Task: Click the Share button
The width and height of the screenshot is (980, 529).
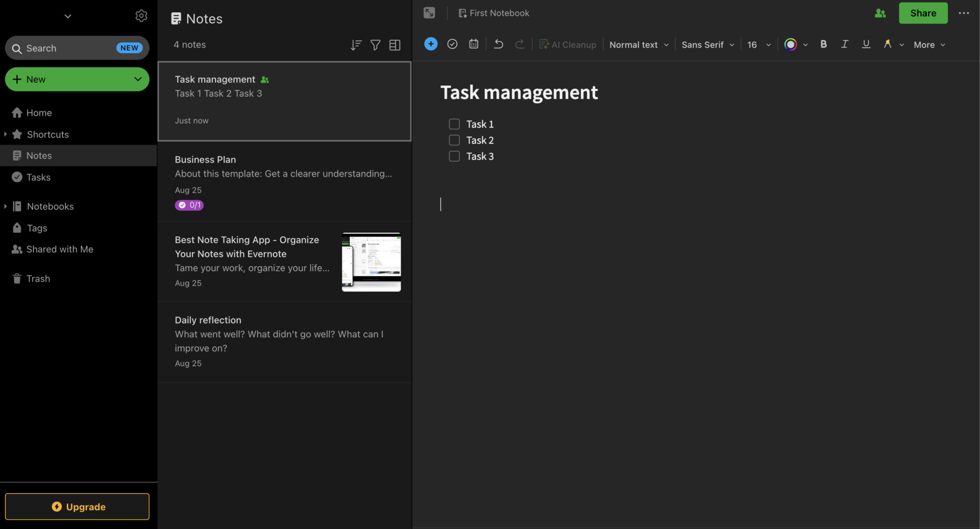Action: (923, 13)
